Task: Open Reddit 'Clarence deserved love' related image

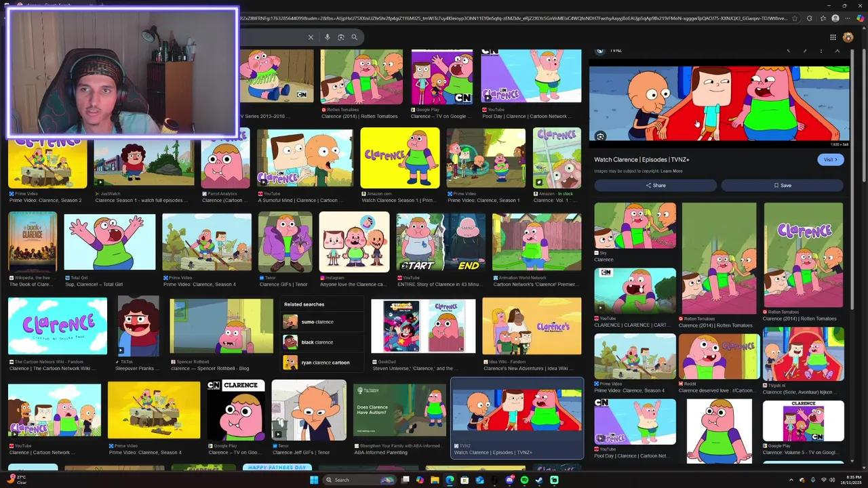Action: point(719,357)
